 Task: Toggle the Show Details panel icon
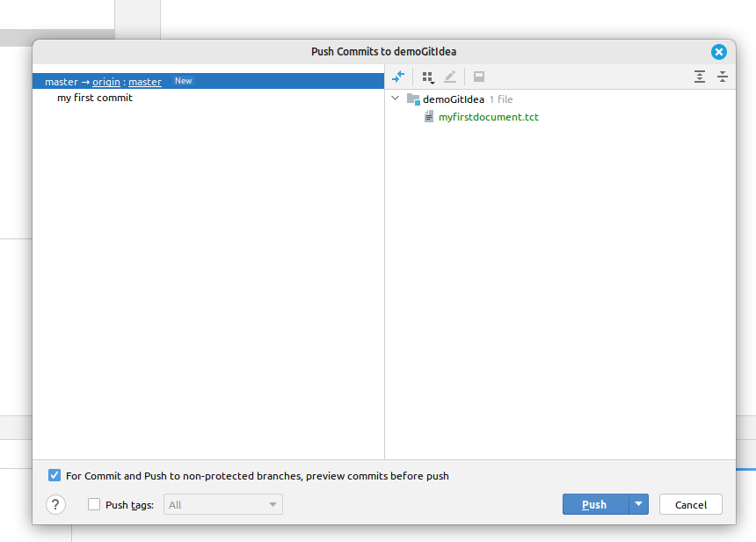tap(479, 77)
